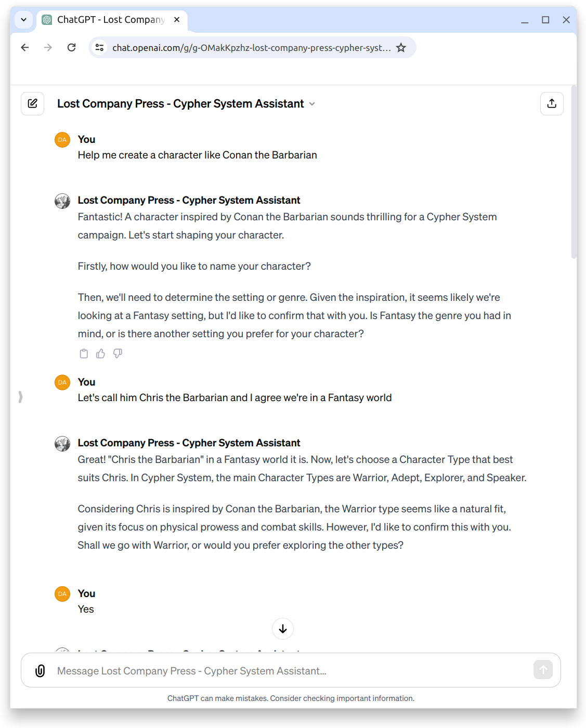This screenshot has height=728, width=586.
Task: Click the DA avatar beside the Conan message
Action: pyautogui.click(x=62, y=140)
